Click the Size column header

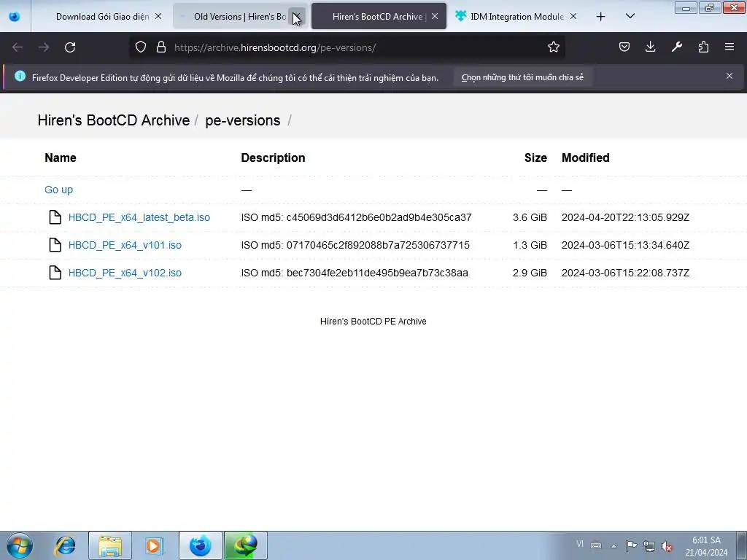coord(535,157)
